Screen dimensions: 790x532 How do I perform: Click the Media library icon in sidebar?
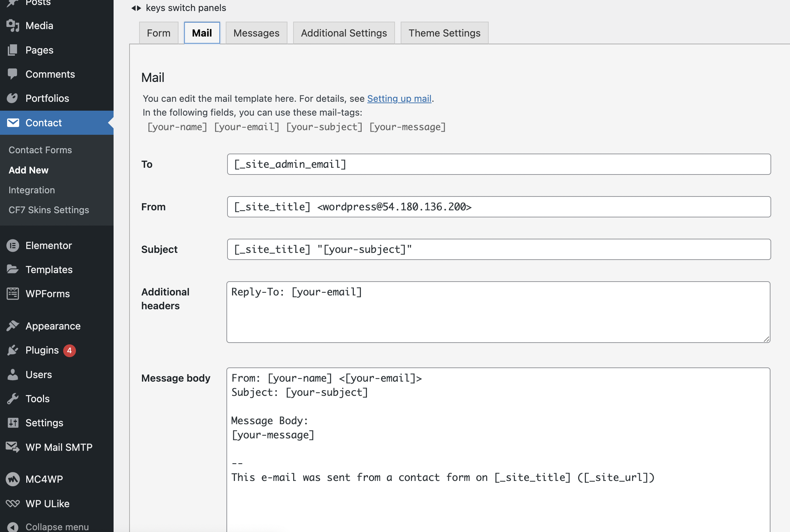click(x=13, y=26)
